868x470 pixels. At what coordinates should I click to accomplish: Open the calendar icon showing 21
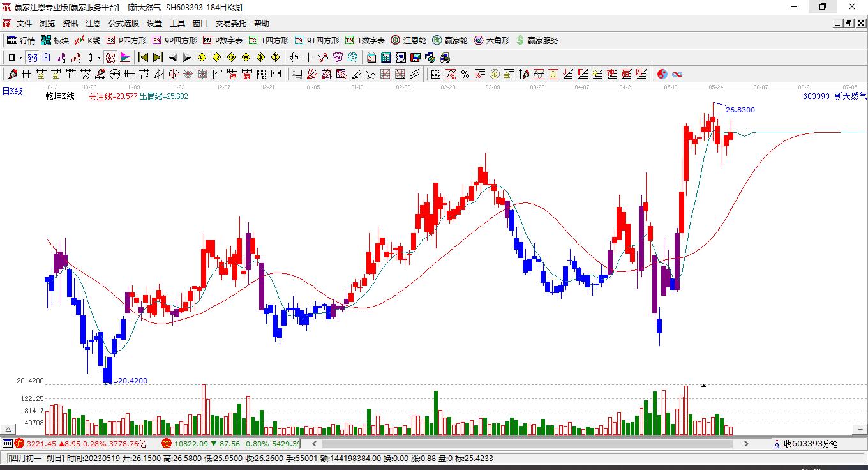pos(371,57)
